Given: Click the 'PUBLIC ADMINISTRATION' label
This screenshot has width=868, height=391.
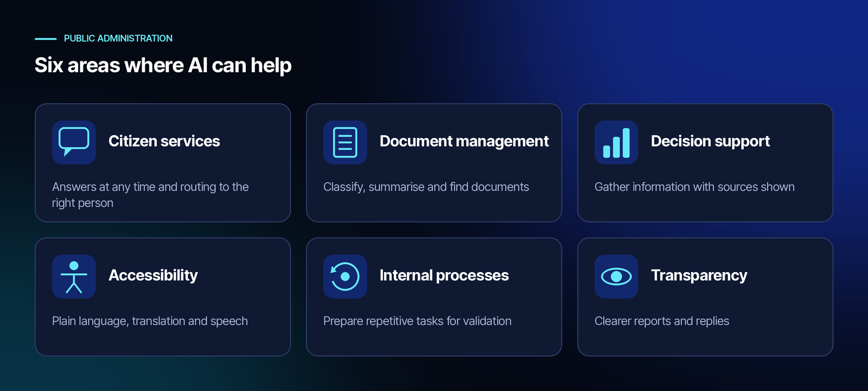Looking at the screenshot, I should [x=118, y=39].
